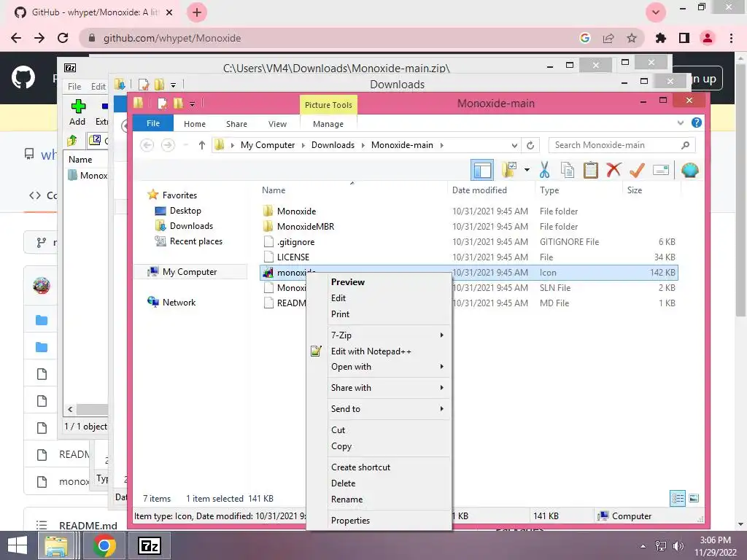Open Explorer Help question mark icon
747x560 pixels.
697,122
